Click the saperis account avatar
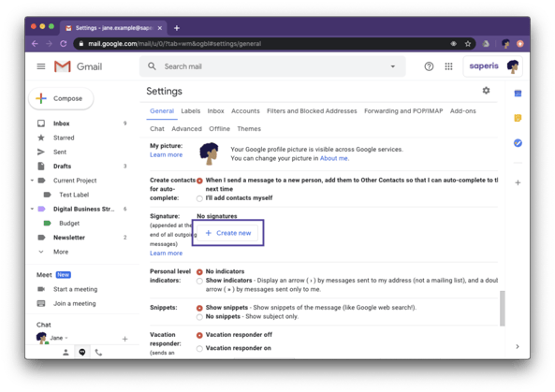 (513, 66)
